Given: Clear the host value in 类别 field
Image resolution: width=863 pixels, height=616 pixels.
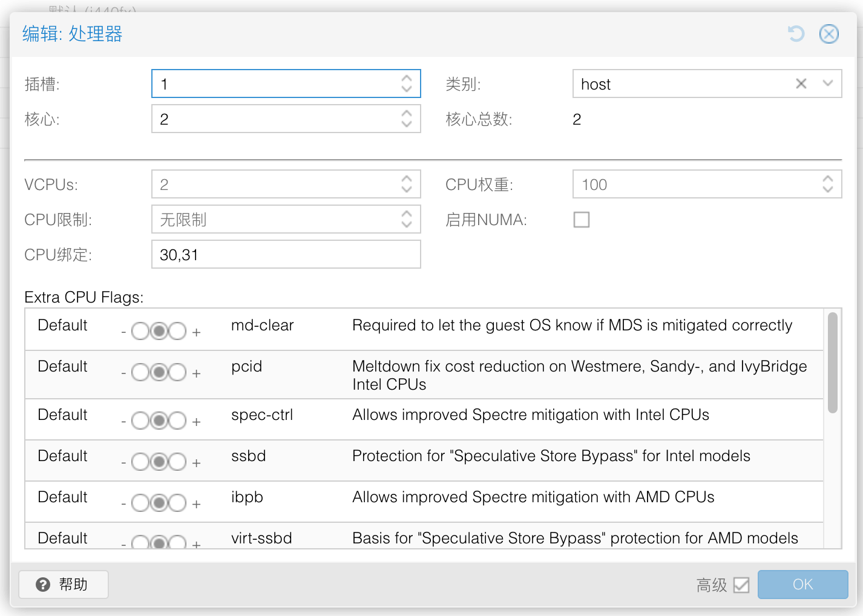Looking at the screenshot, I should 801,84.
